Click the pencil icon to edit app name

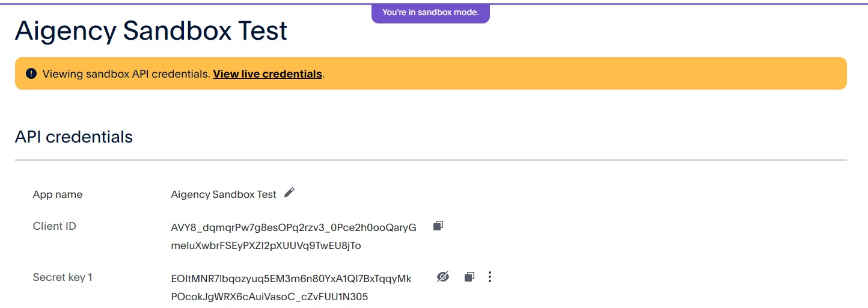(290, 192)
